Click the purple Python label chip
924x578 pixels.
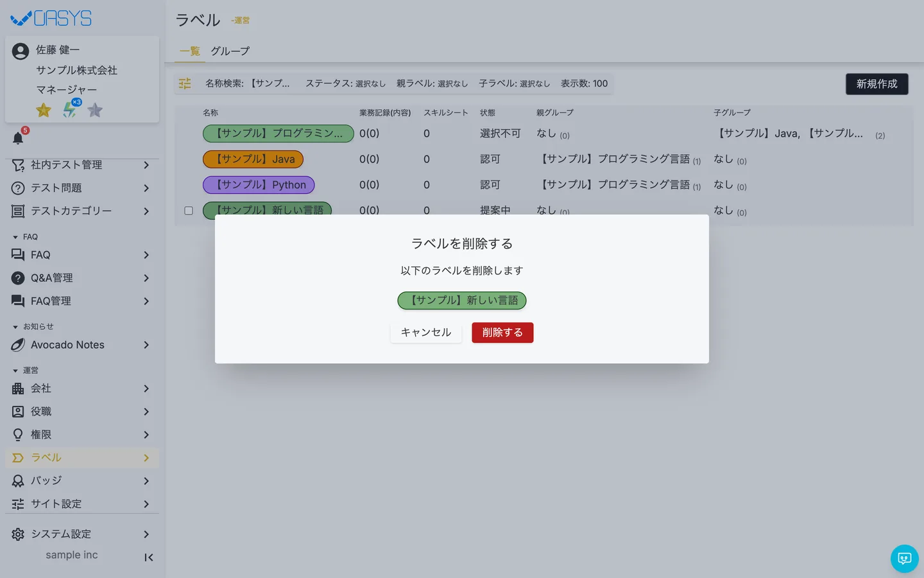coord(259,185)
